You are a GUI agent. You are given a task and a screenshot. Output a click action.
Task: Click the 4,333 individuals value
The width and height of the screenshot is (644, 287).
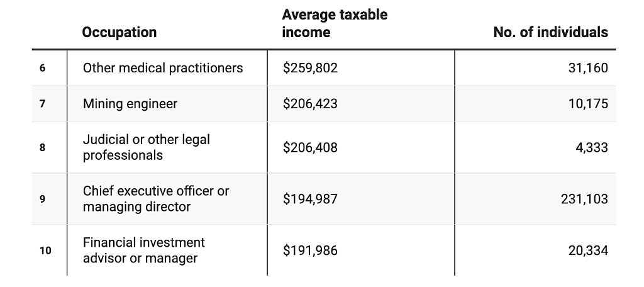point(591,147)
